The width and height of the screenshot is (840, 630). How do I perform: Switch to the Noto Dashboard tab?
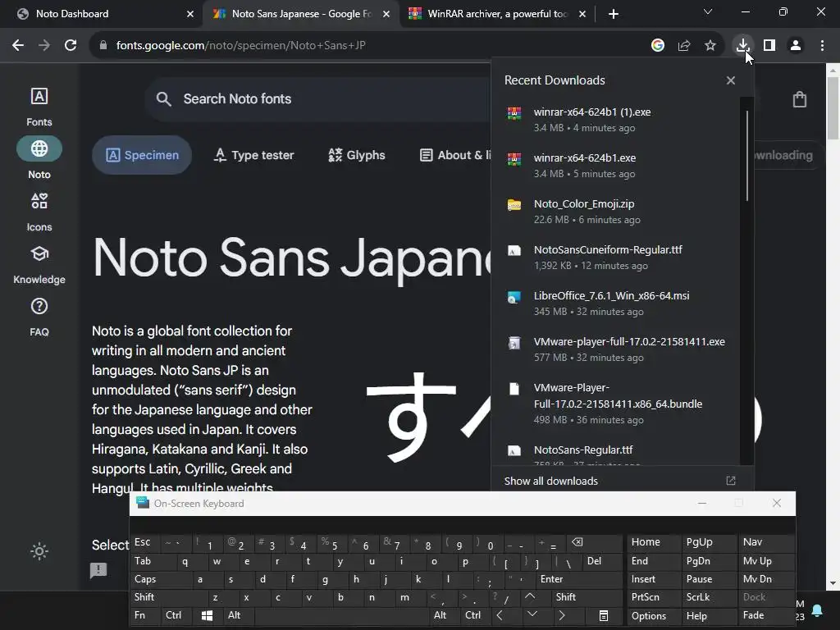[102, 14]
